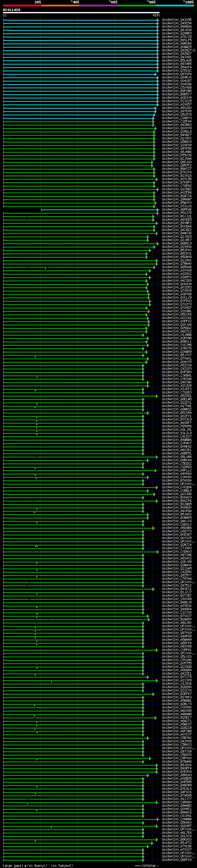Image resolution: width=197 pixels, height=868 pixels.
Task: Click the Large gaps legend text
Action: coord(13,865)
